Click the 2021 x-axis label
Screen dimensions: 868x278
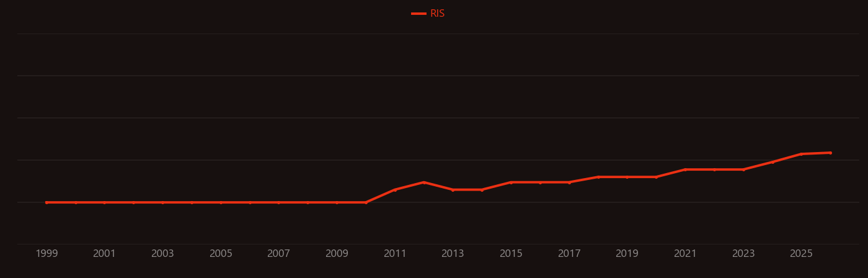pos(685,254)
